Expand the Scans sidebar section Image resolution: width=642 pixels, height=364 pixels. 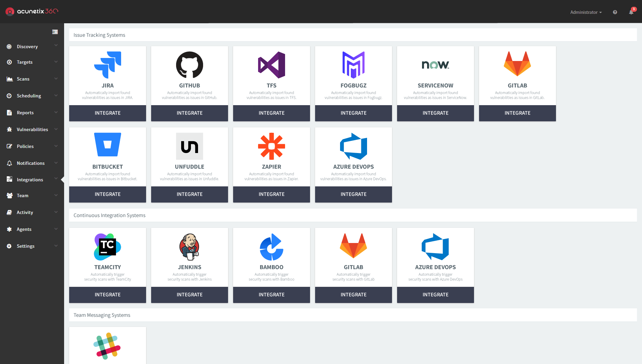(x=23, y=79)
